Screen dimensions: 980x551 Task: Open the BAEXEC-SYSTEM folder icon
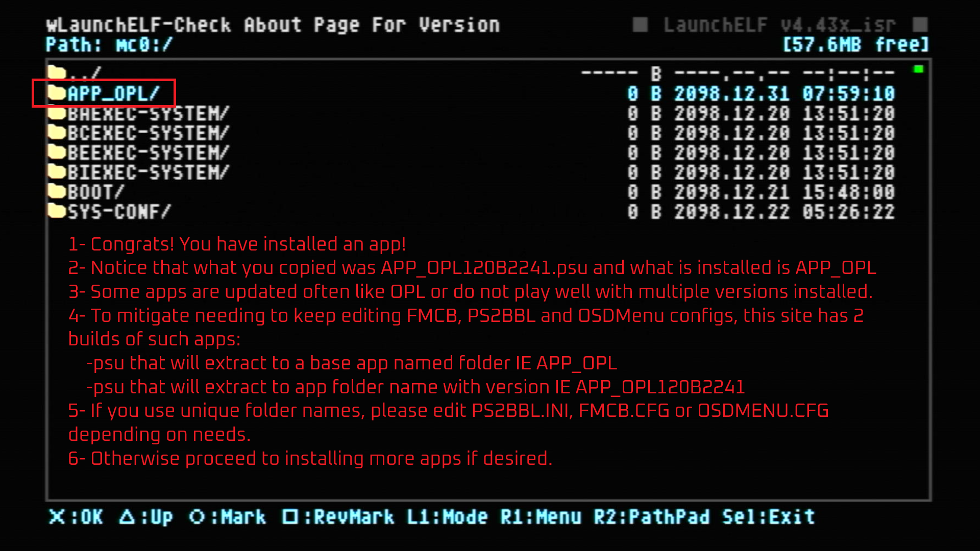point(57,113)
